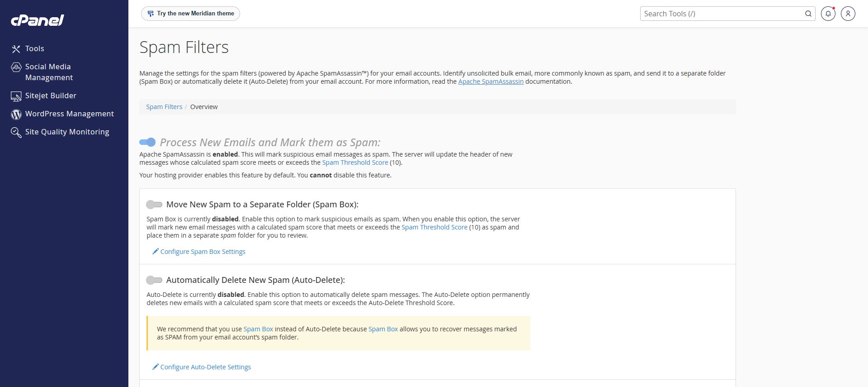Enable the Auto-Delete toggle
The width and height of the screenshot is (868, 387).
pos(154,280)
